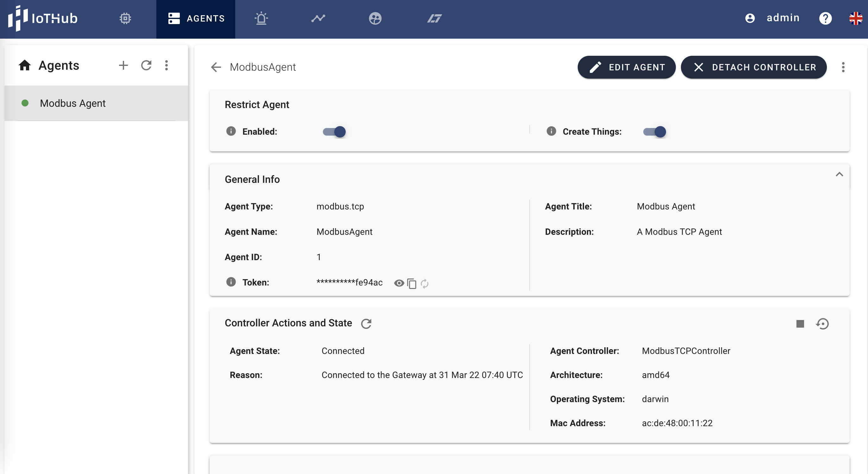Open the dashboard palette icon tab
The width and height of the screenshot is (868, 474).
pyautogui.click(x=375, y=18)
